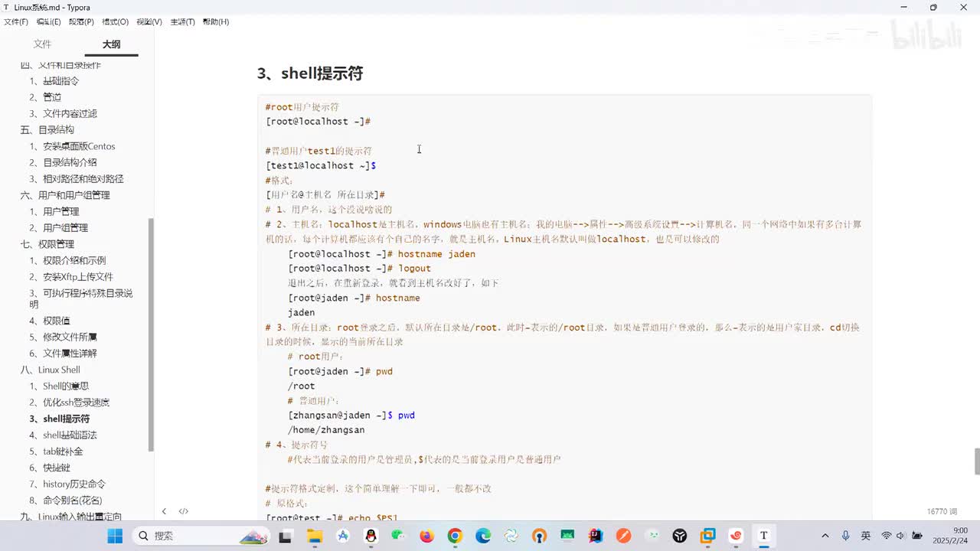Jump to outline item history历史命令
The width and height of the screenshot is (980, 551).
click(x=67, y=484)
